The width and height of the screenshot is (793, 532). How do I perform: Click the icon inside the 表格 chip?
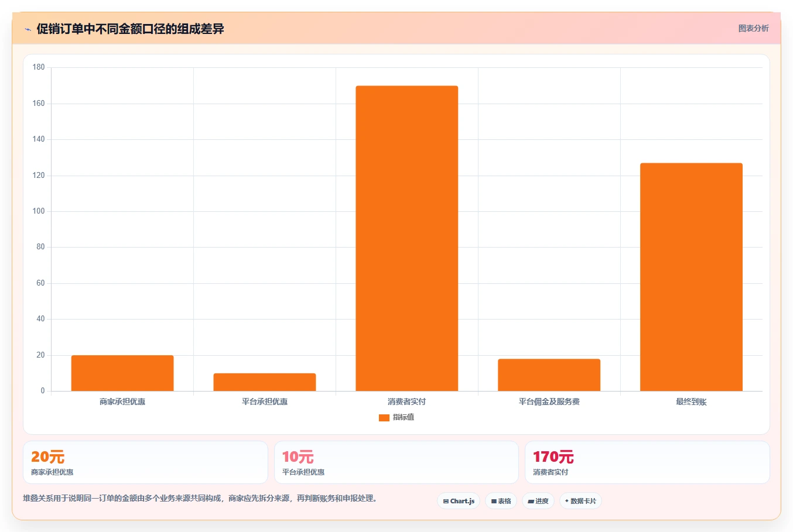click(494, 502)
